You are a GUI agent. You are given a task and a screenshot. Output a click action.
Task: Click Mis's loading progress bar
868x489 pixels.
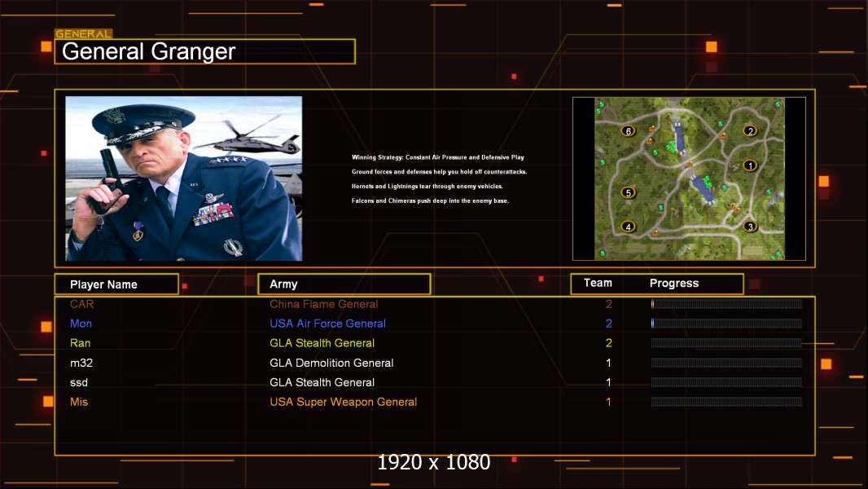click(x=726, y=402)
